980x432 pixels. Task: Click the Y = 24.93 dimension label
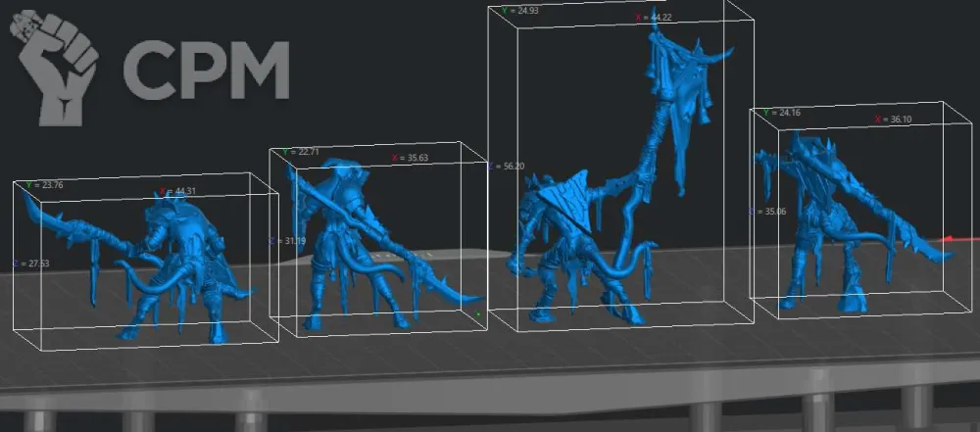click(520, 11)
